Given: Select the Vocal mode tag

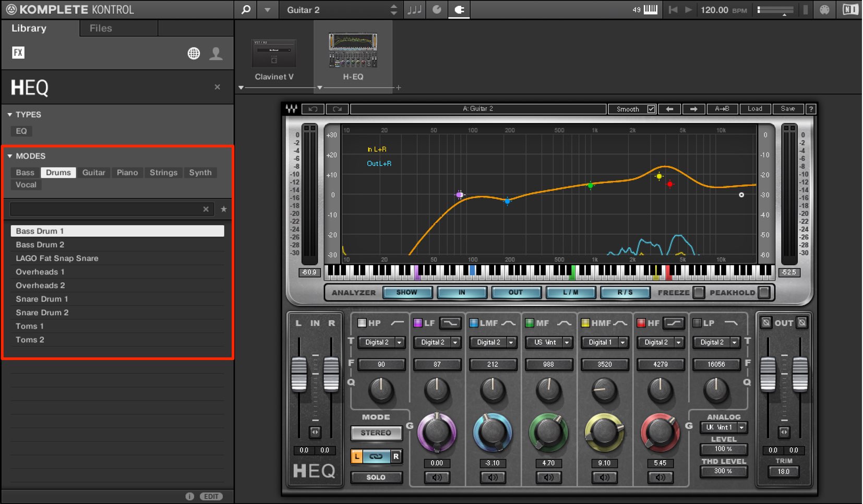Looking at the screenshot, I should (26, 185).
